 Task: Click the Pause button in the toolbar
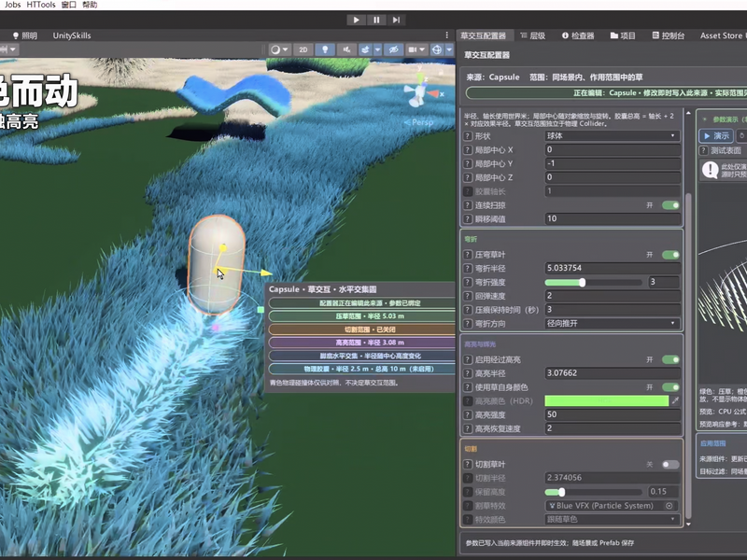[376, 20]
